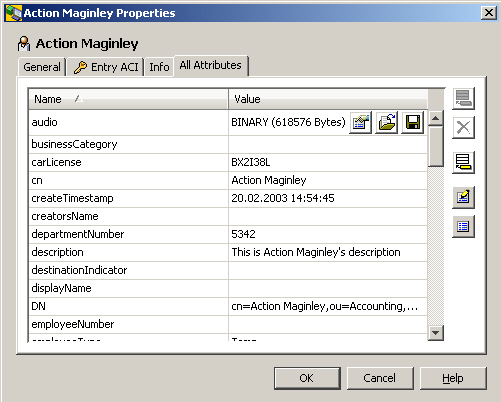Select the createTimestamp attribute name

click(x=128, y=198)
